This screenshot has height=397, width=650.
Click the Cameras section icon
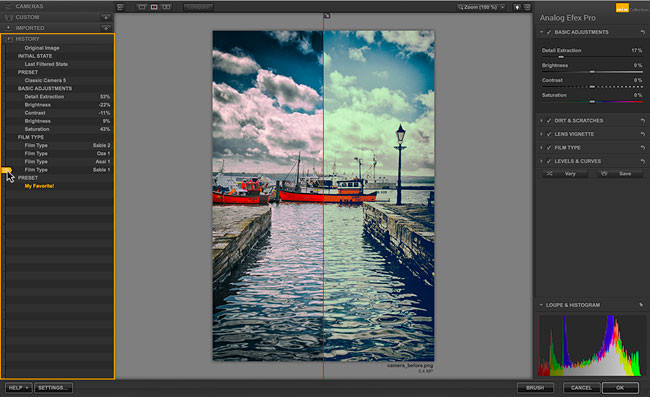(x=8, y=6)
